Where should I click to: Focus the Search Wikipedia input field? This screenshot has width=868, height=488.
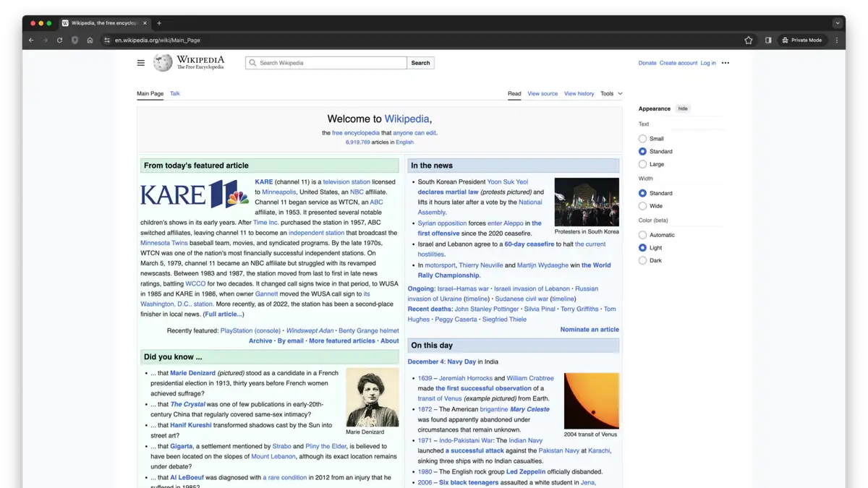326,63
